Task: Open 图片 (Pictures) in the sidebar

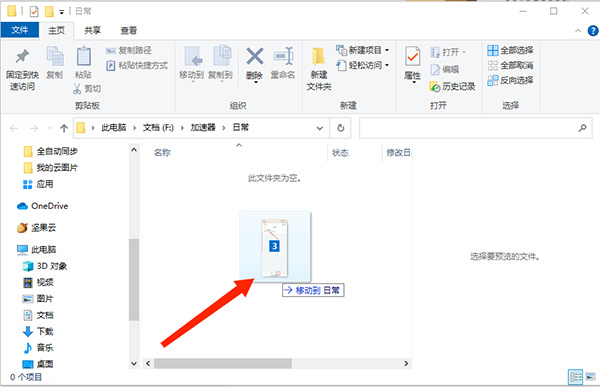Action: click(x=38, y=299)
